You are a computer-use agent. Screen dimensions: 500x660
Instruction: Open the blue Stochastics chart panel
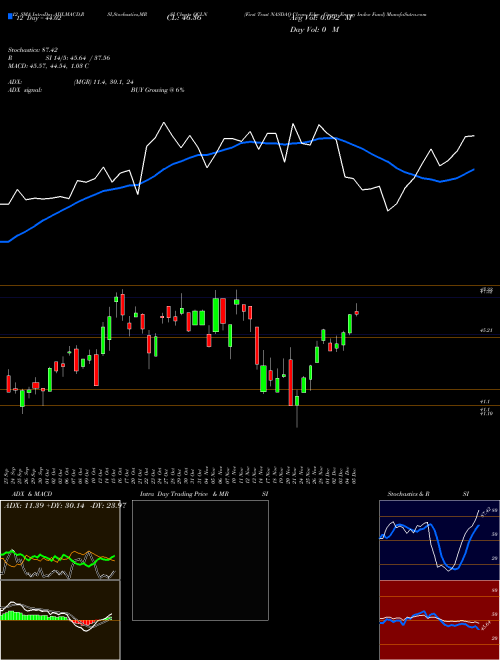(439, 540)
